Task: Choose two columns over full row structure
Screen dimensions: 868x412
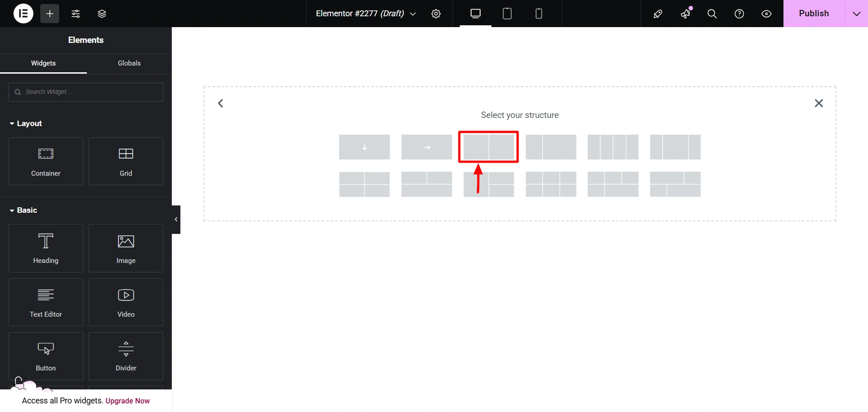Action: coord(427,184)
